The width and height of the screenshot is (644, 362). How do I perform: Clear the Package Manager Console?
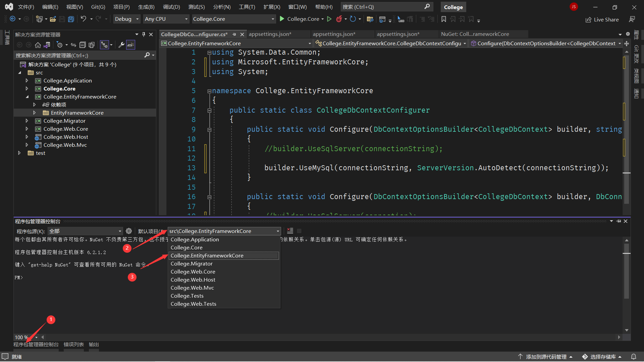290,231
